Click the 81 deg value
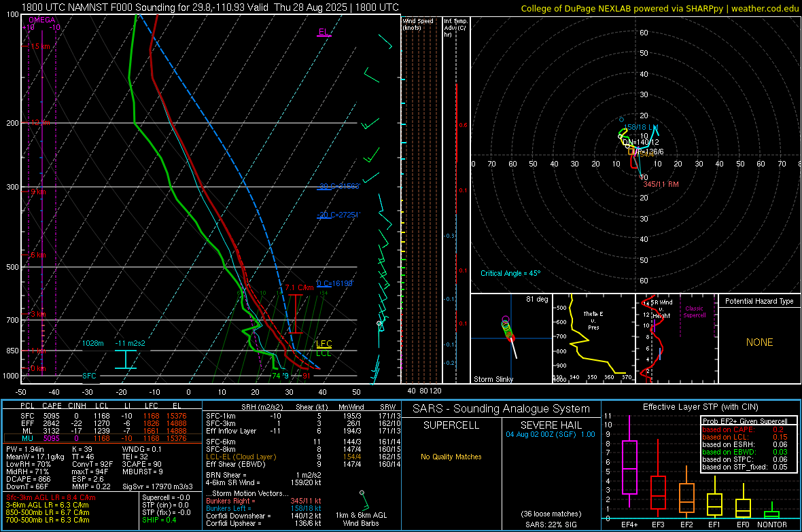Screen dimensions: 802x532 (537, 299)
